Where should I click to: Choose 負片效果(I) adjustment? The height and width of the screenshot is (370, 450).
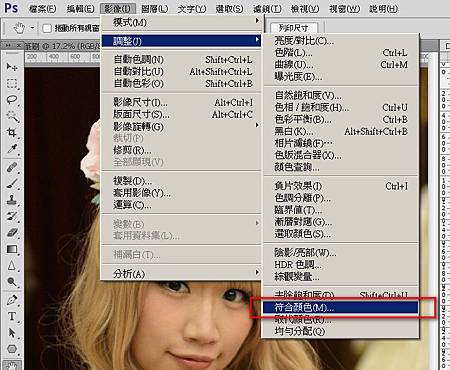[341, 186]
